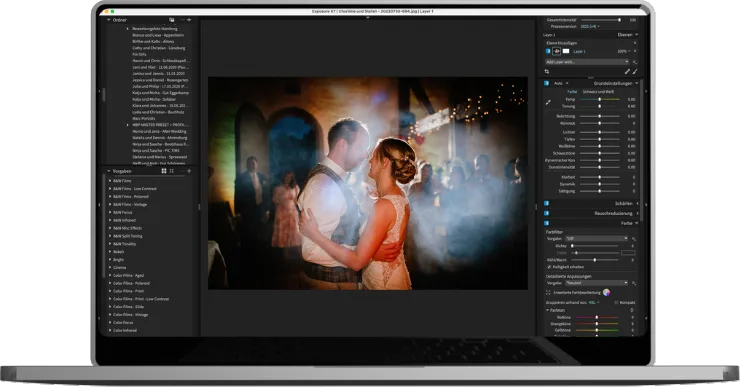
Task: Close the Ebene hinzufügen row with its x
Action: [635, 43]
